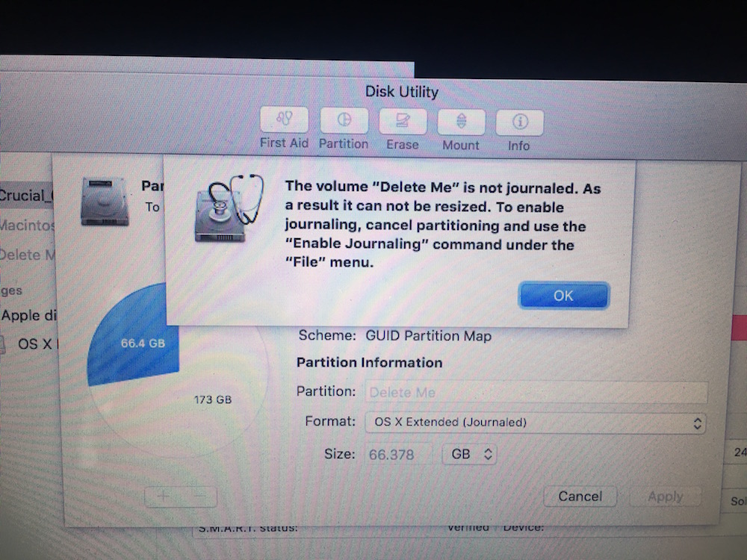
Task: Click the Partition Information heading
Action: click(x=369, y=363)
